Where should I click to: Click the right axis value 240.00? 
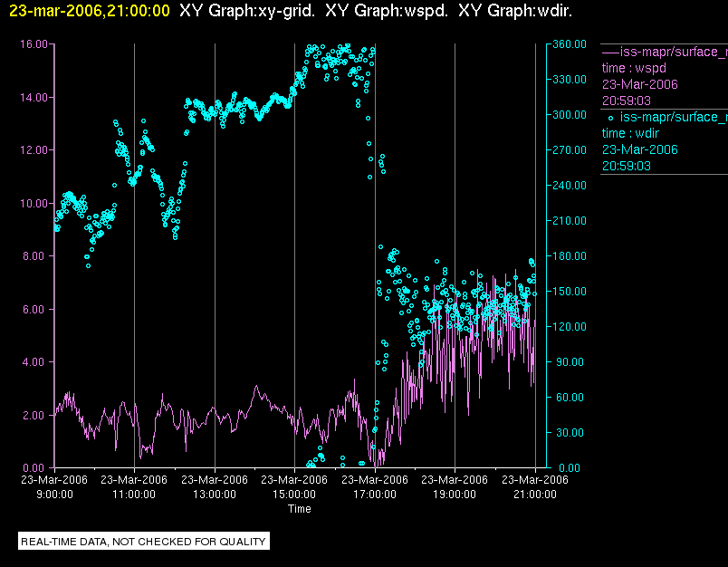coord(570,186)
